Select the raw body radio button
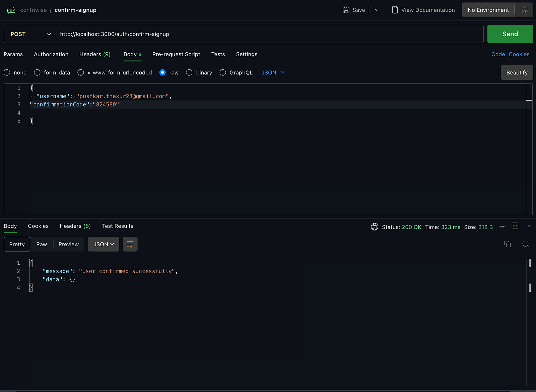The height and width of the screenshot is (392, 536). point(162,72)
